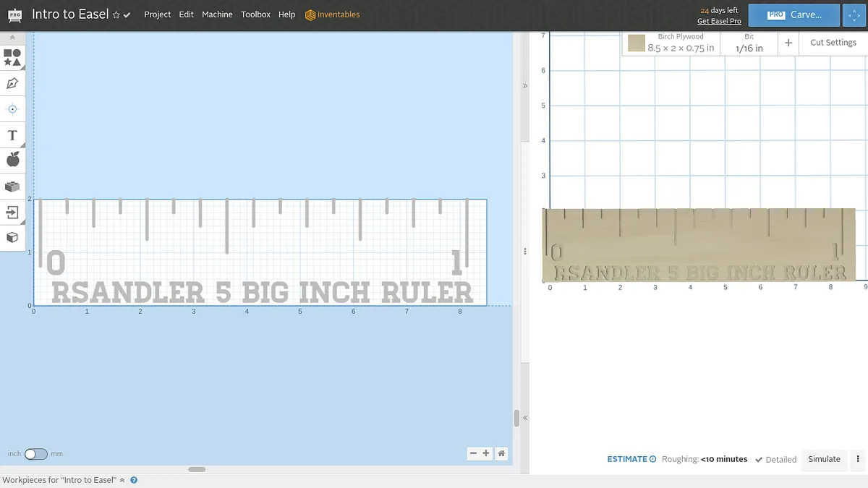
Task: Pick the drill point crosshair tool
Action: coord(12,109)
